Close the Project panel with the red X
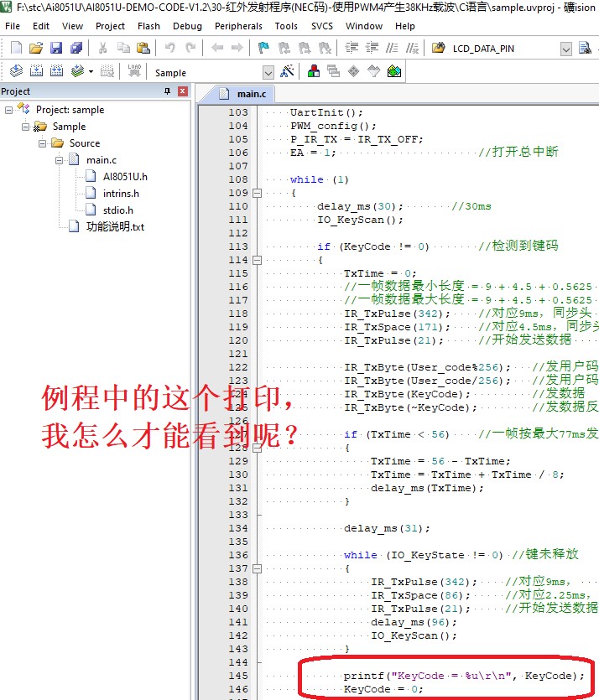Image resolution: width=599 pixels, height=700 pixels. tap(183, 91)
